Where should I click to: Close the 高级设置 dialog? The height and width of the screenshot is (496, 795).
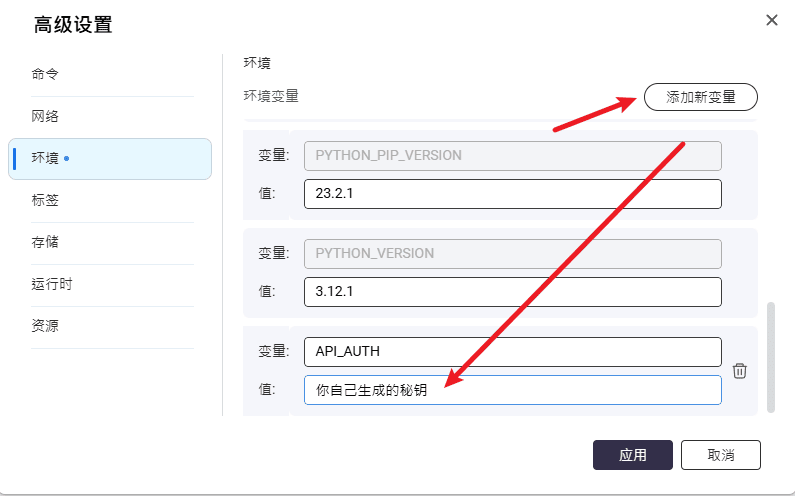pos(771,20)
